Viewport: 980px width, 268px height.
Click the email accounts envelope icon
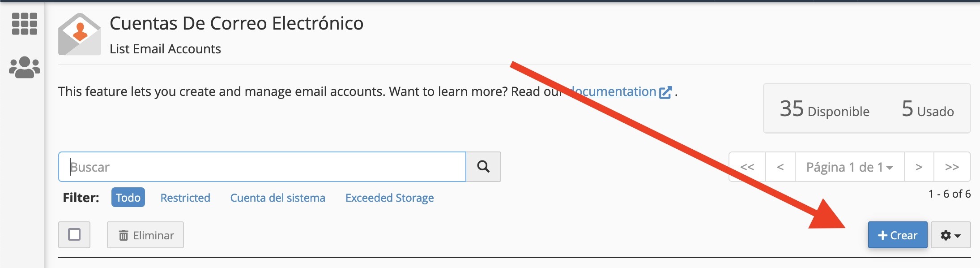[x=80, y=34]
